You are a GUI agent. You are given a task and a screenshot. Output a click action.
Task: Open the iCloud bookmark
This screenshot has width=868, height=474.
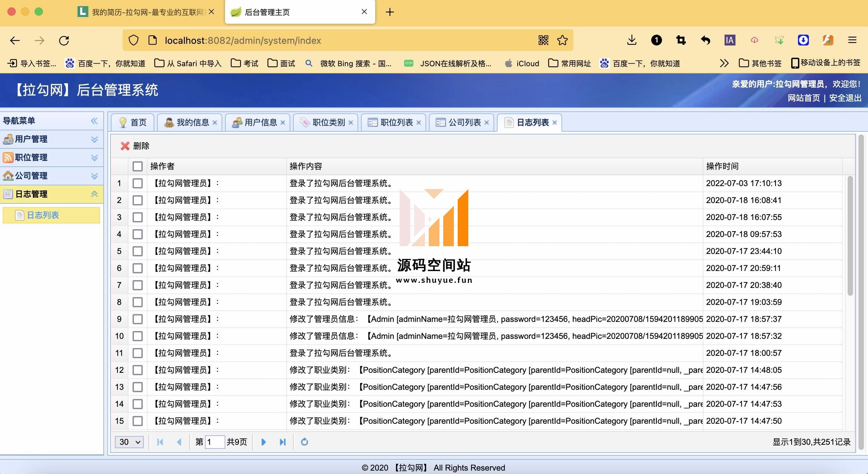coord(522,63)
